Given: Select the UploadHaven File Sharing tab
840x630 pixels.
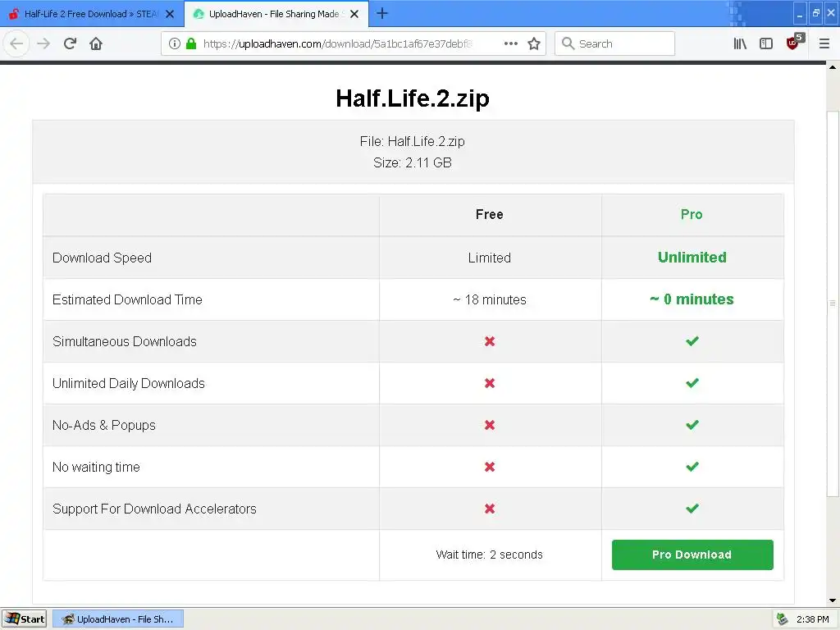Looking at the screenshot, I should (276, 14).
